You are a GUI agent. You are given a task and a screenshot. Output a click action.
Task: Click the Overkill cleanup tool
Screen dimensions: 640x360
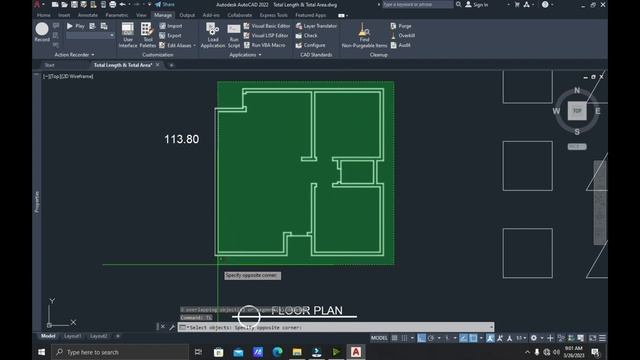(x=402, y=36)
